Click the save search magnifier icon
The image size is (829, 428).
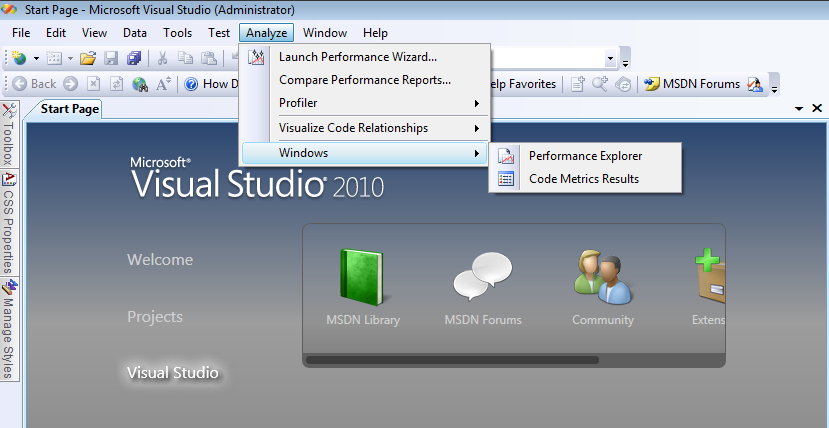point(601,83)
